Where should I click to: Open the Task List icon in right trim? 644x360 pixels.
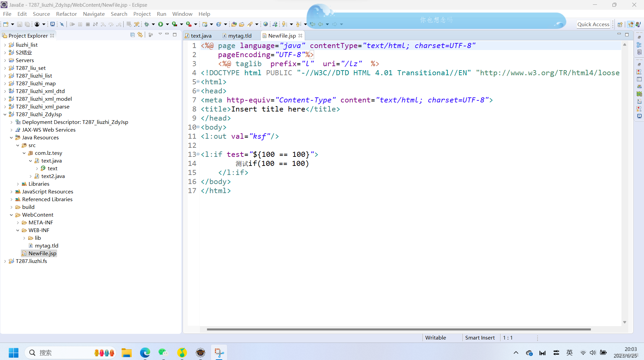click(639, 52)
